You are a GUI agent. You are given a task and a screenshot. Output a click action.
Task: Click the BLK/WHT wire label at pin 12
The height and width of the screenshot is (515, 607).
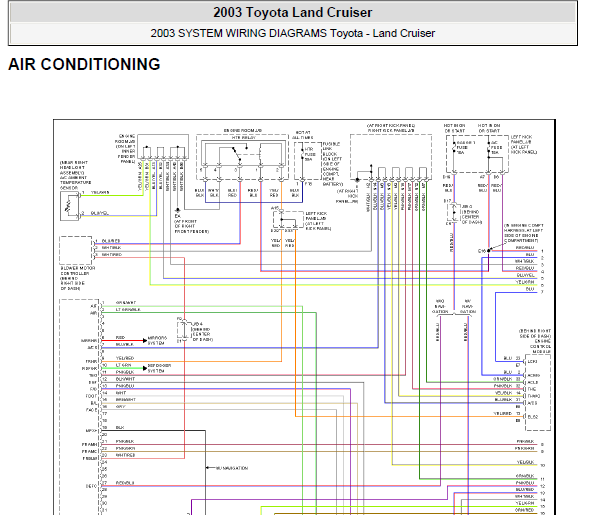point(125,379)
